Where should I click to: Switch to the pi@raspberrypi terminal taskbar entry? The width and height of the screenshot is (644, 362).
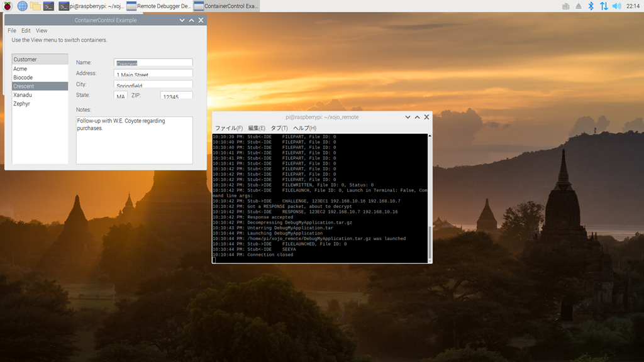91,6
